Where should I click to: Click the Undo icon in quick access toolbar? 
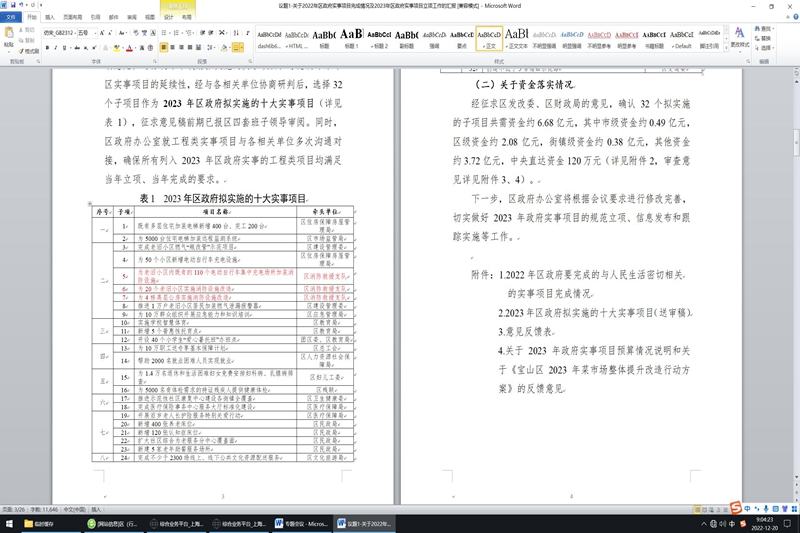click(x=21, y=5)
